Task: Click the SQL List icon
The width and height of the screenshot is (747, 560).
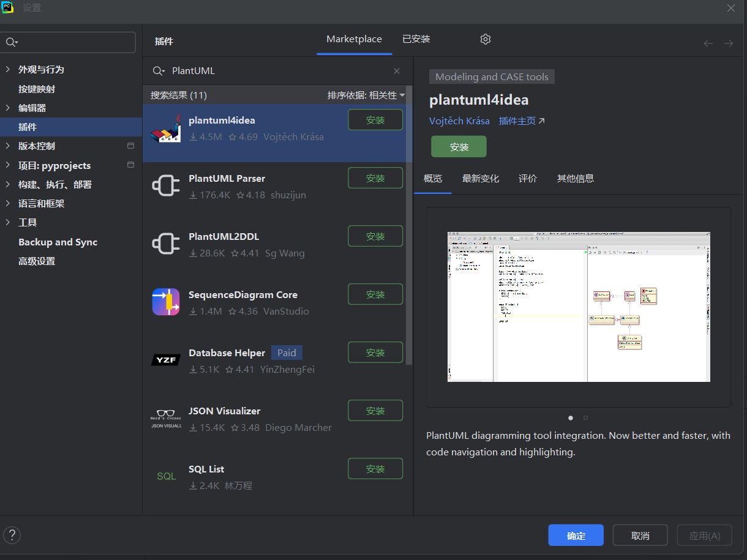Action: 166,476
